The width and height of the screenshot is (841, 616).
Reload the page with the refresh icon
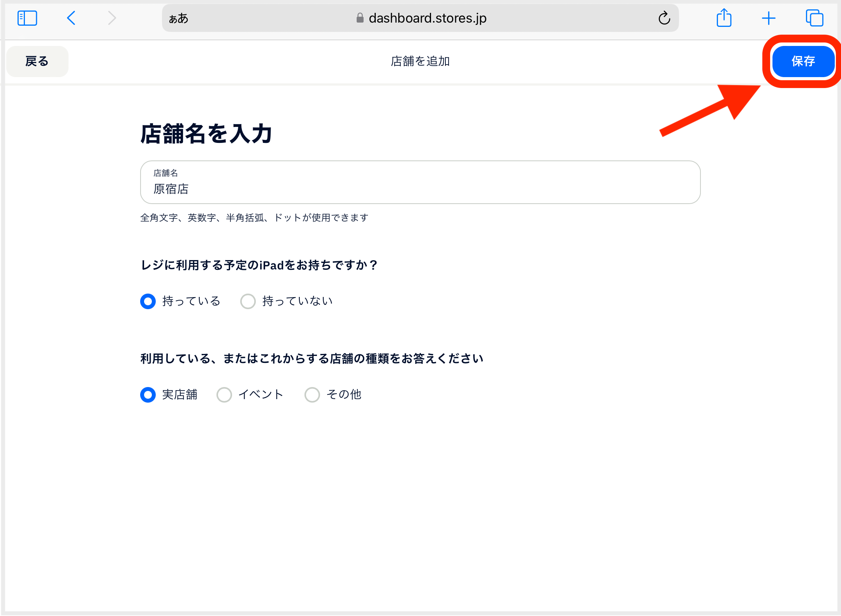click(x=664, y=18)
